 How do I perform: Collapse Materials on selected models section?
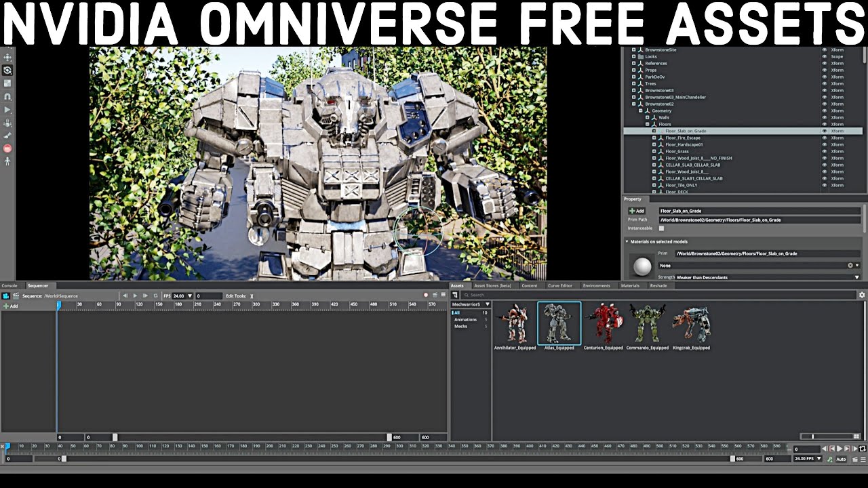click(x=627, y=241)
